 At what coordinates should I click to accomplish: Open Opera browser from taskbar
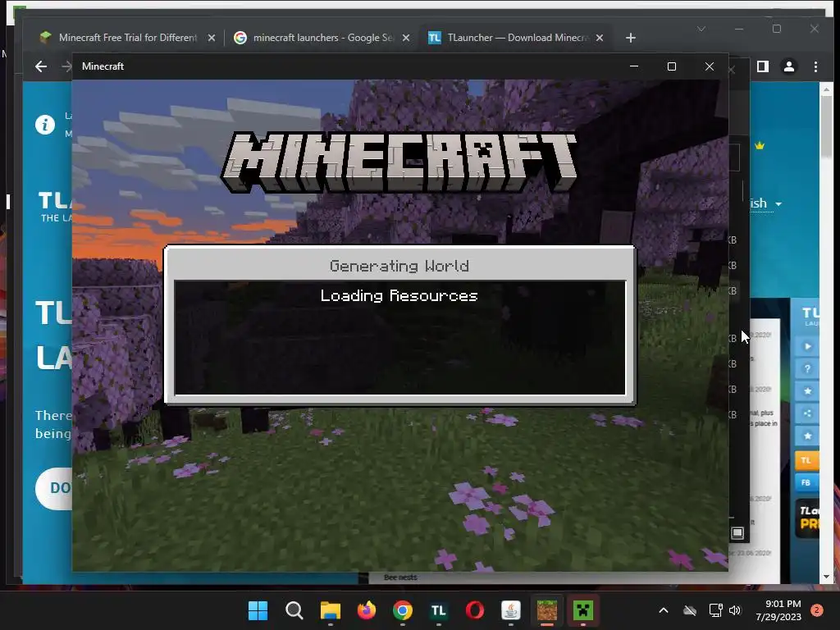475,610
